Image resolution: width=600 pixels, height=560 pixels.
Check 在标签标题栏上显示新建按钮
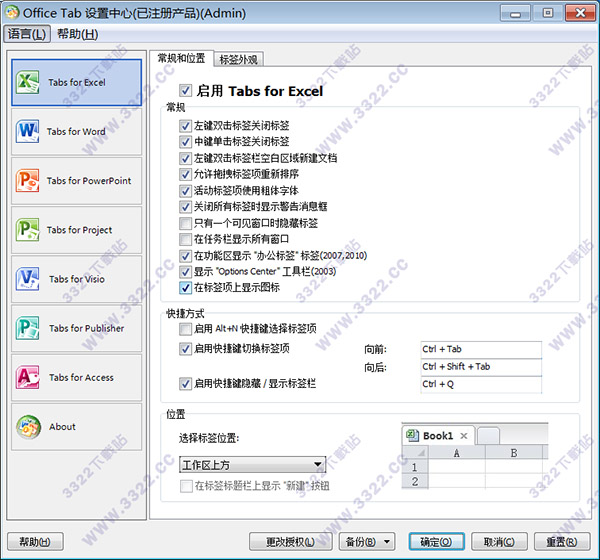186,486
